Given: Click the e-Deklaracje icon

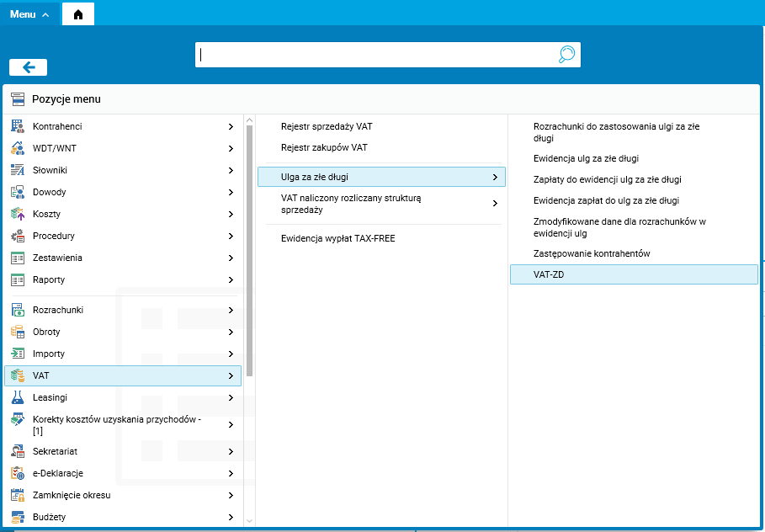Looking at the screenshot, I should [18, 473].
